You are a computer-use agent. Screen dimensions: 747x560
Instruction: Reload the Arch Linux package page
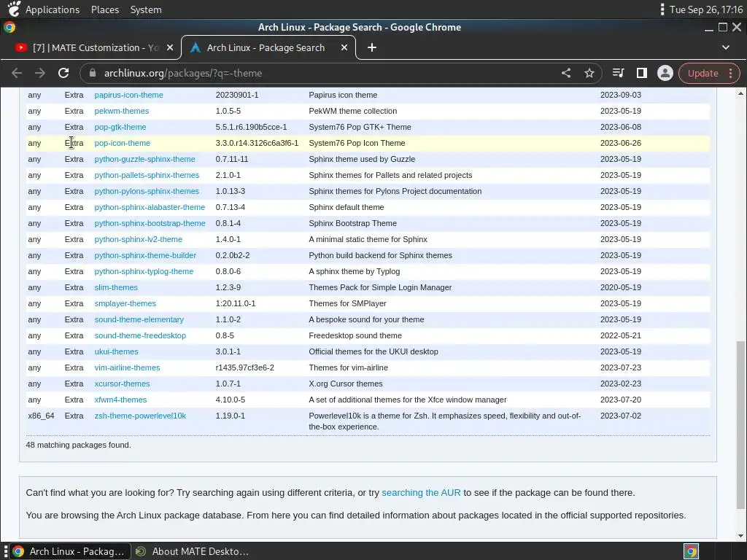tap(63, 73)
